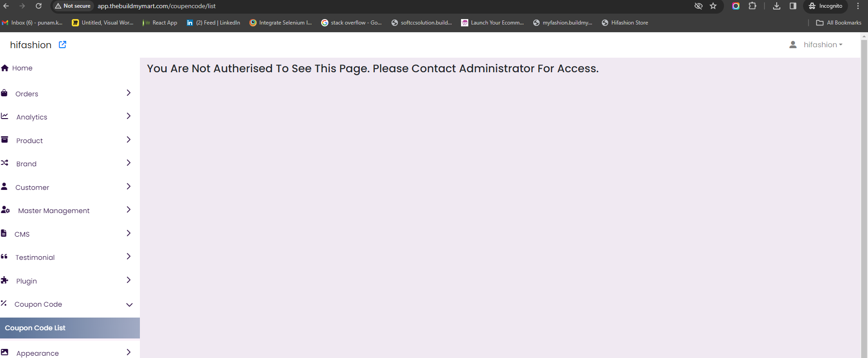The height and width of the screenshot is (358, 868).
Task: Click the Testimonial quote icon
Action: (x=4, y=256)
